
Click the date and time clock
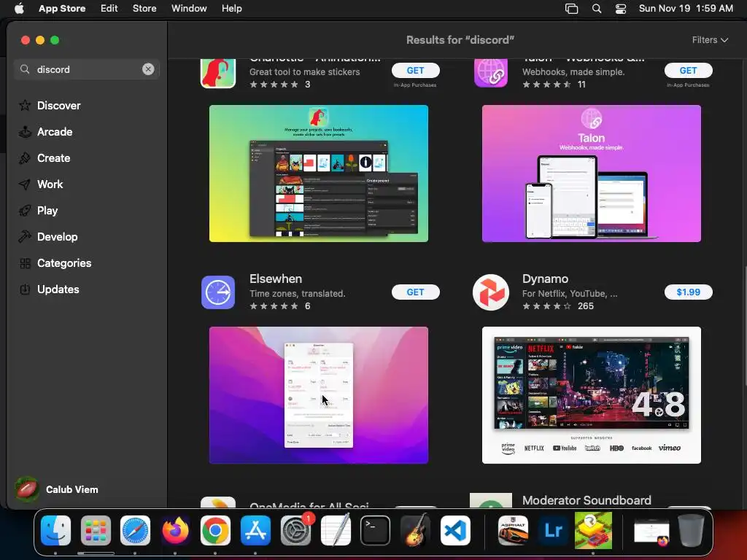[686, 9]
